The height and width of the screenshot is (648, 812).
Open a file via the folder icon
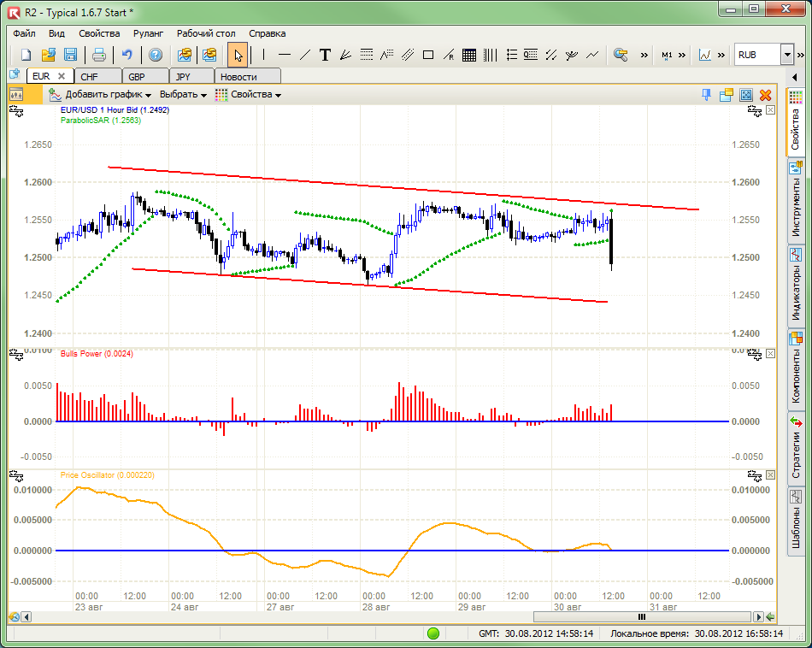(48, 55)
